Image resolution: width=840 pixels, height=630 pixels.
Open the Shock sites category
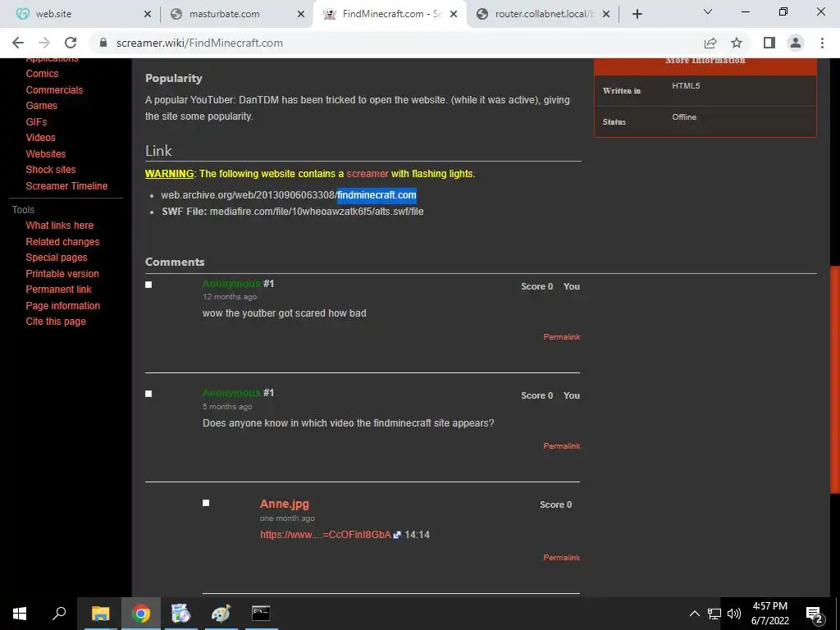click(50, 169)
